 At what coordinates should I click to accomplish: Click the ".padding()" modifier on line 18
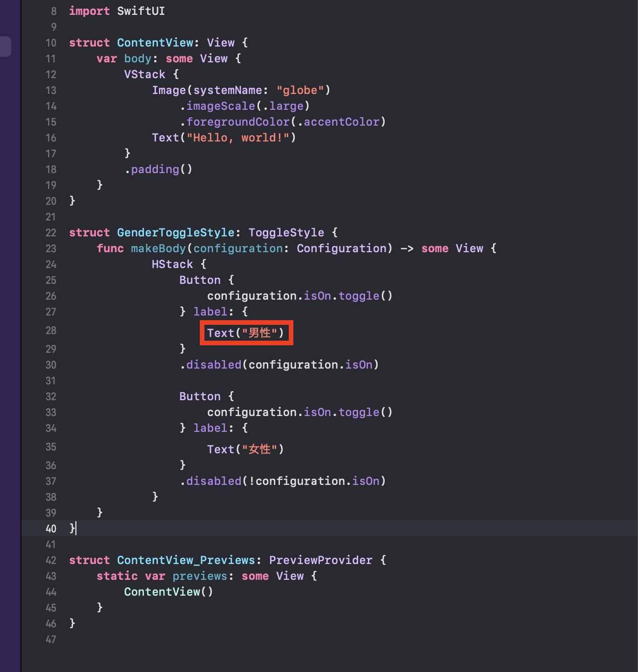tap(159, 169)
